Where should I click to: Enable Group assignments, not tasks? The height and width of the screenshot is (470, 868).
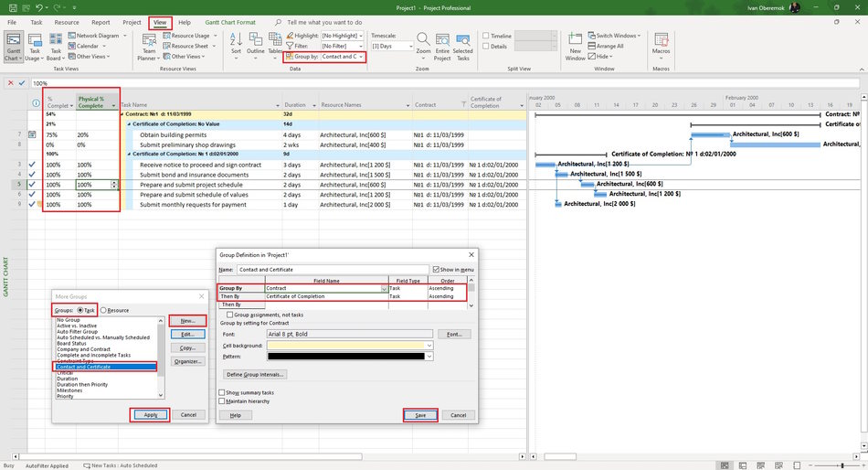click(x=229, y=315)
